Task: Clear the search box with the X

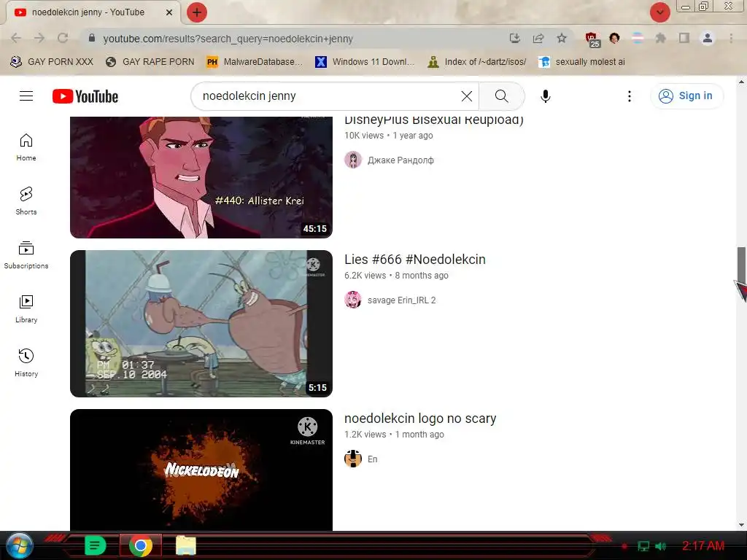Action: [x=467, y=96]
